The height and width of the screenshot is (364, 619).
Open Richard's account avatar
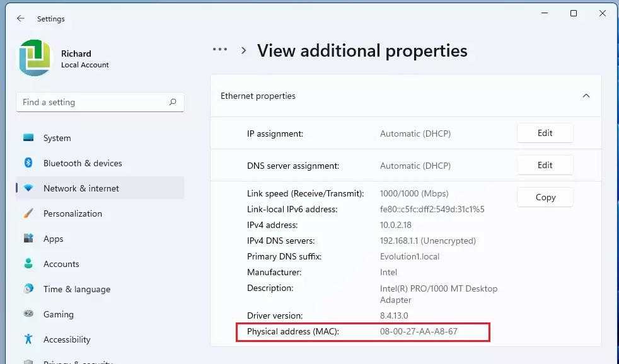[x=35, y=57]
